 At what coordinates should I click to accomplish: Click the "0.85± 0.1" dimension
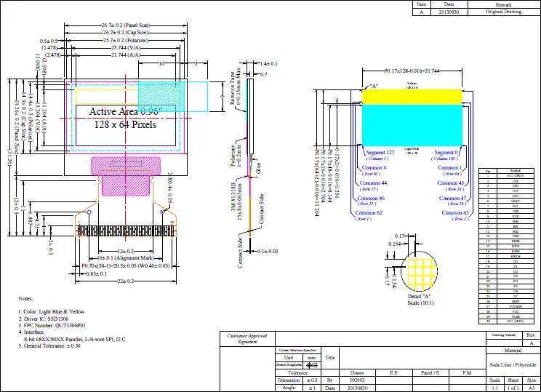click(x=96, y=274)
